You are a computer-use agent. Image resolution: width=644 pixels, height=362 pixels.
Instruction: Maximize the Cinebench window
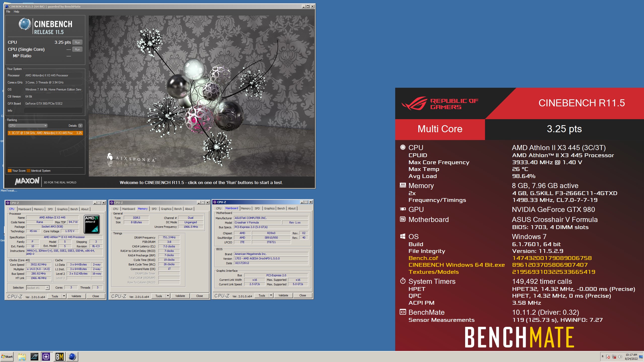tap(308, 7)
